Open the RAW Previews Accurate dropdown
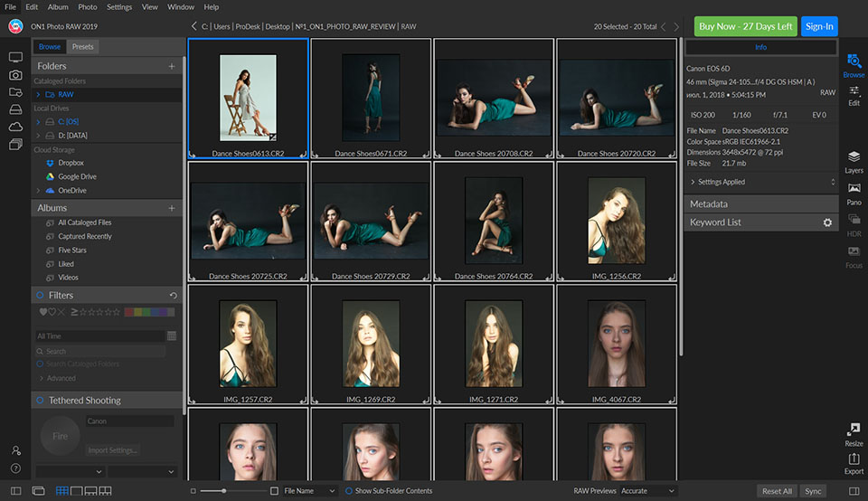Image resolution: width=868 pixels, height=501 pixels. tap(648, 490)
